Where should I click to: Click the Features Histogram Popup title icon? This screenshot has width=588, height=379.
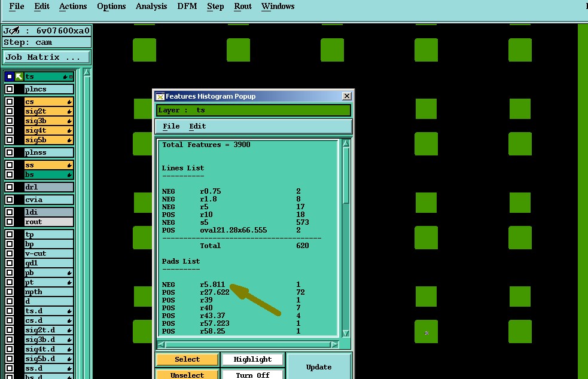click(x=160, y=96)
